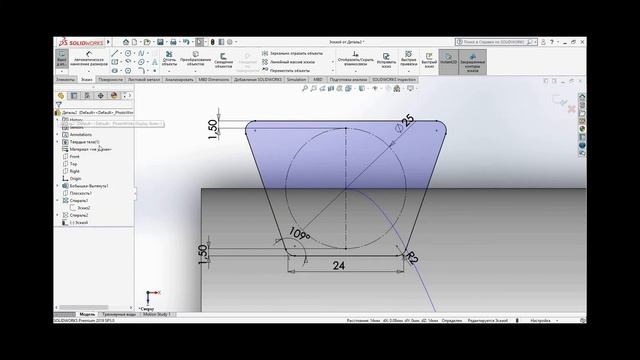Activate the Select cursor tool
Viewport: 640px width, 360px height.
coord(199,42)
